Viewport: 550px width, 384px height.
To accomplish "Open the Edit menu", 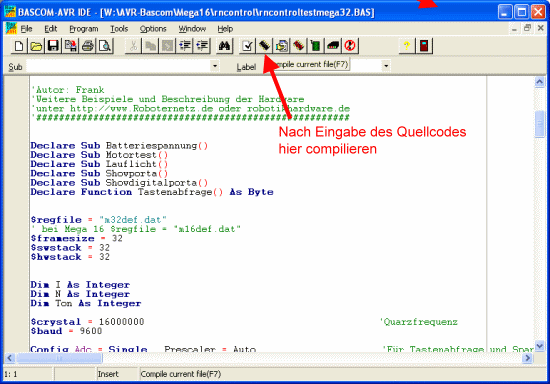I will click(x=51, y=29).
